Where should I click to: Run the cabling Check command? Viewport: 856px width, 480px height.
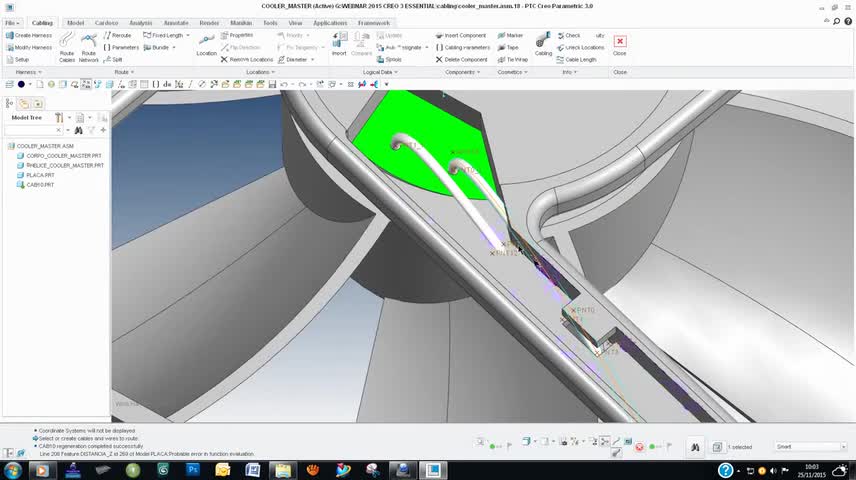568,35
